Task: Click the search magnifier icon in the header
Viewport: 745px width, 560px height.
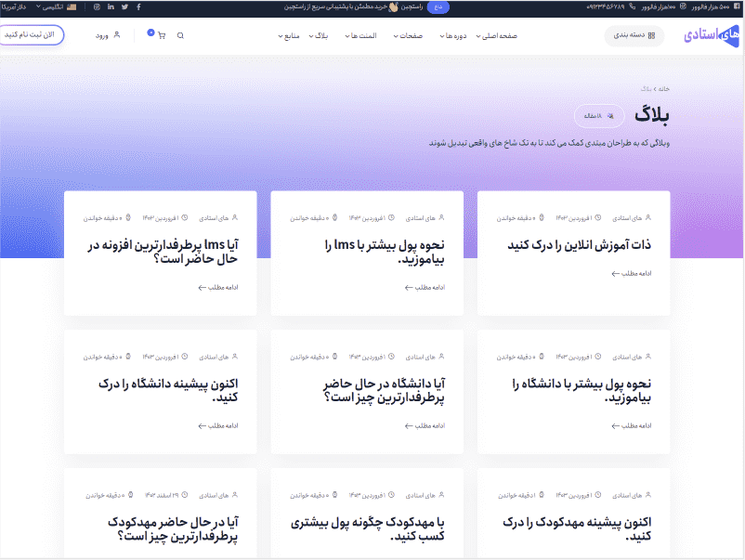Action: [x=179, y=35]
